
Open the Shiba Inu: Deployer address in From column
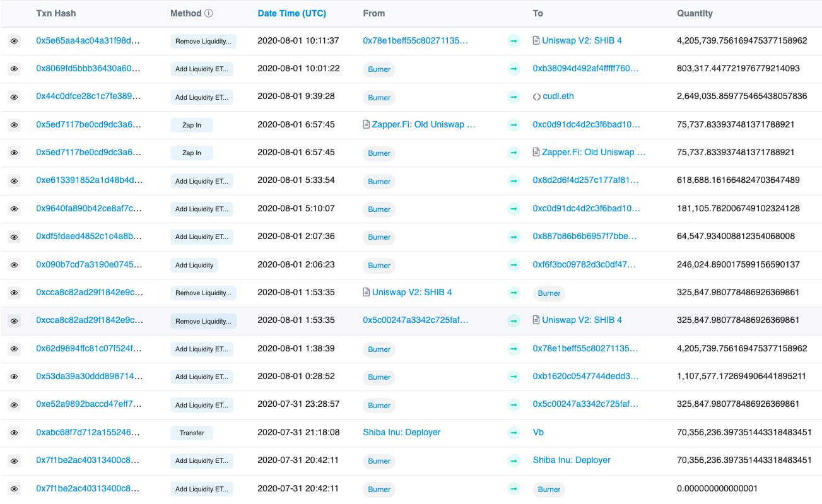(x=401, y=433)
